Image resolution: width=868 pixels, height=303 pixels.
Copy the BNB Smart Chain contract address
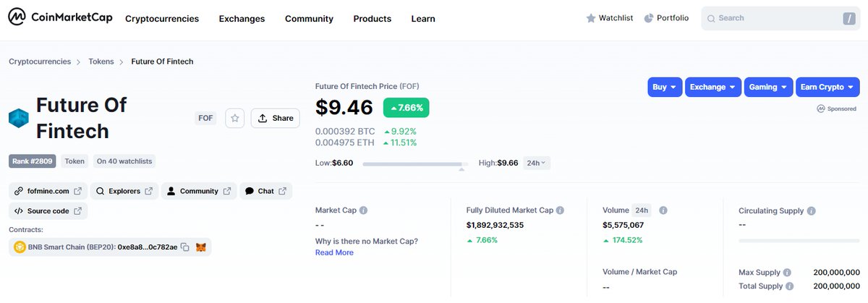click(x=185, y=247)
